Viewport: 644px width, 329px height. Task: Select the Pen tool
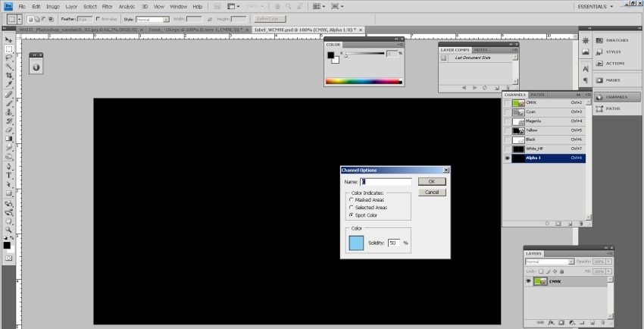(x=8, y=166)
